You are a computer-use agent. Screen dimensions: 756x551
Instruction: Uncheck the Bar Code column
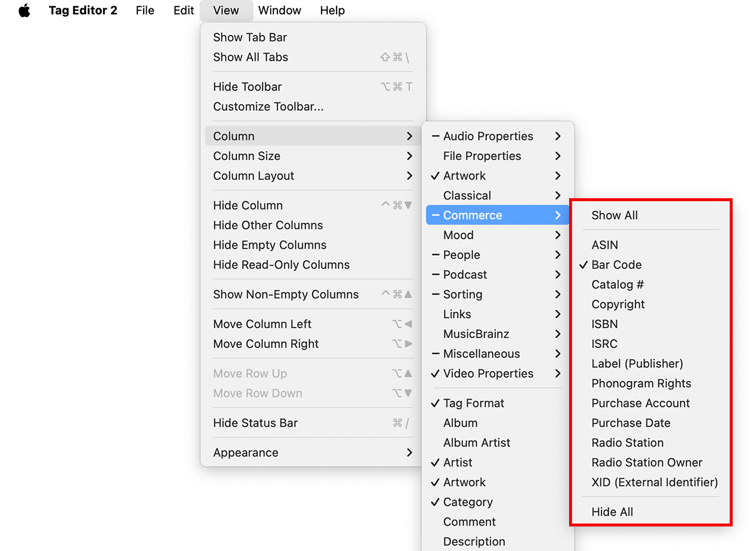pos(650,265)
